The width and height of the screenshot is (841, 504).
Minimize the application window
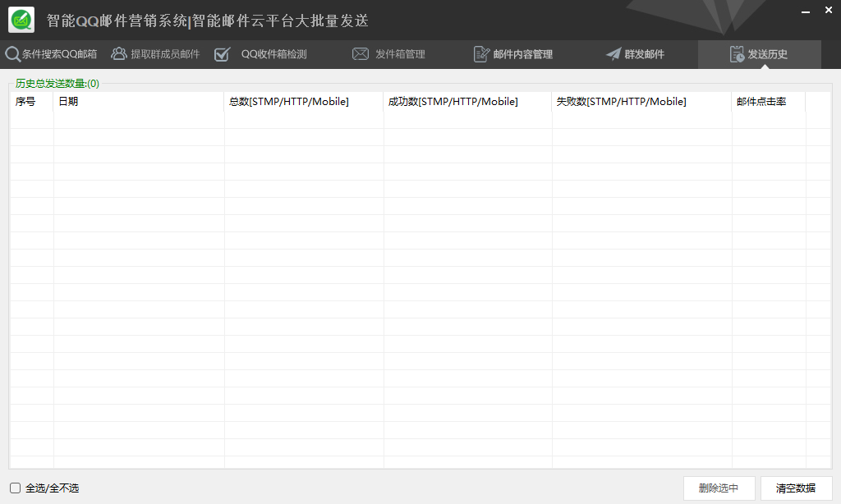pyautogui.click(x=806, y=11)
